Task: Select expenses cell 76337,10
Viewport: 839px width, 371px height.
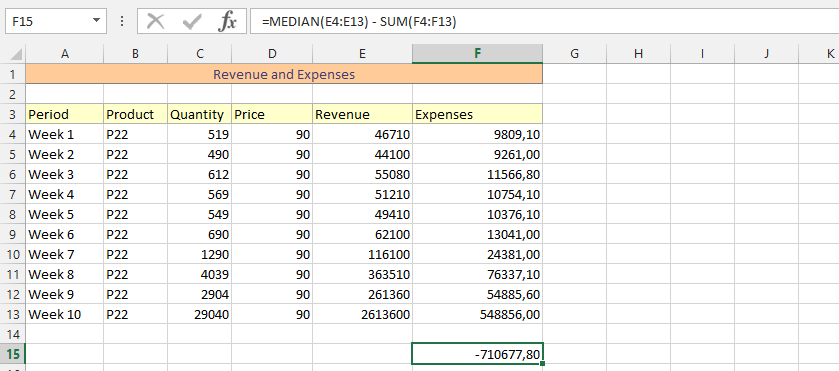Action: tap(477, 274)
